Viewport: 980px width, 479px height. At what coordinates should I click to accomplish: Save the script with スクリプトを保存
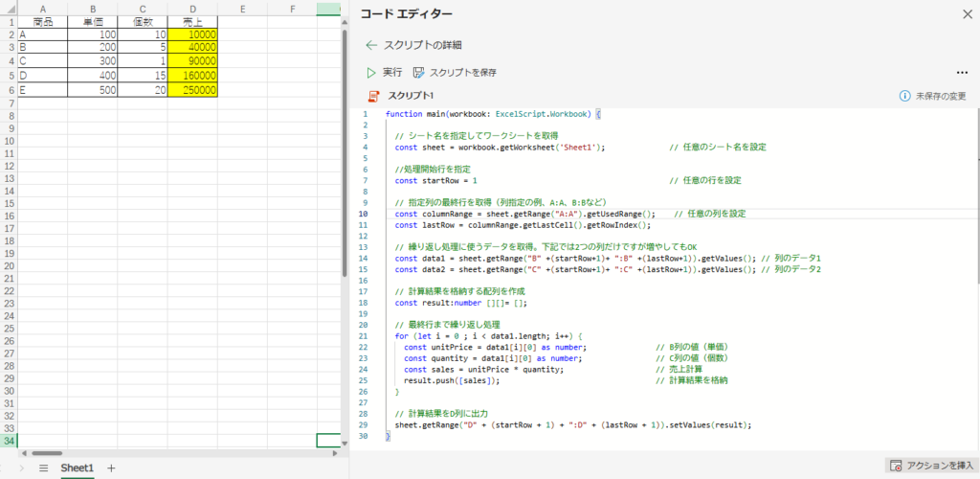455,73
